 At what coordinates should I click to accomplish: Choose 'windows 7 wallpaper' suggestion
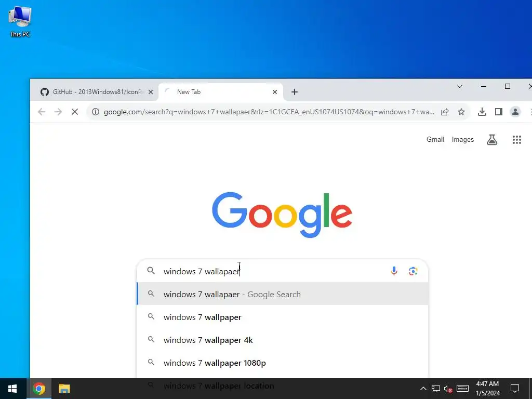[282, 317]
